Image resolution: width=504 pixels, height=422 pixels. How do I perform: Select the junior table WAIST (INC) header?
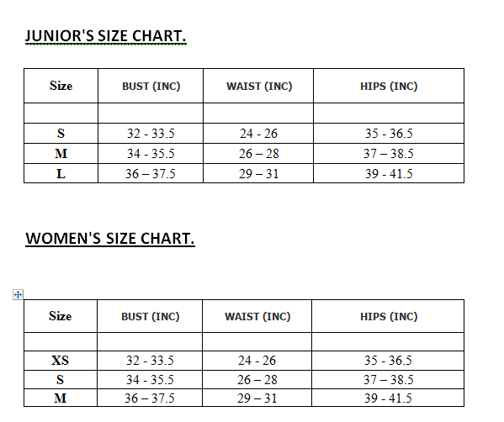point(259,86)
